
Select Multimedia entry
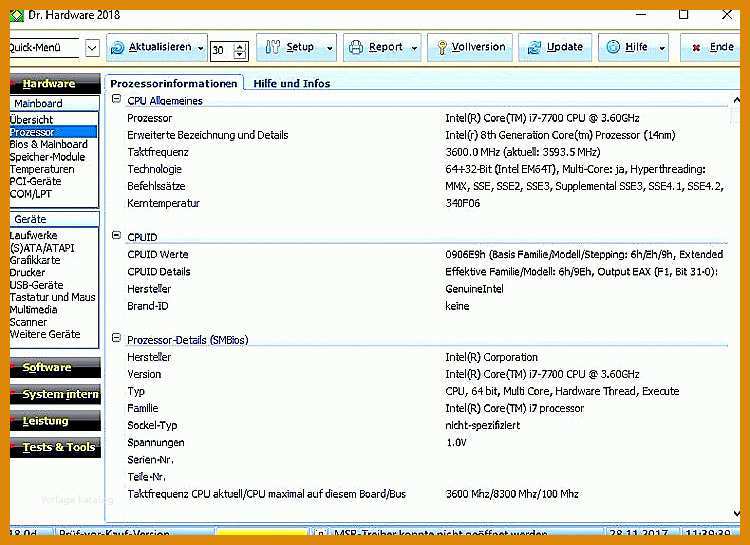pos(33,310)
